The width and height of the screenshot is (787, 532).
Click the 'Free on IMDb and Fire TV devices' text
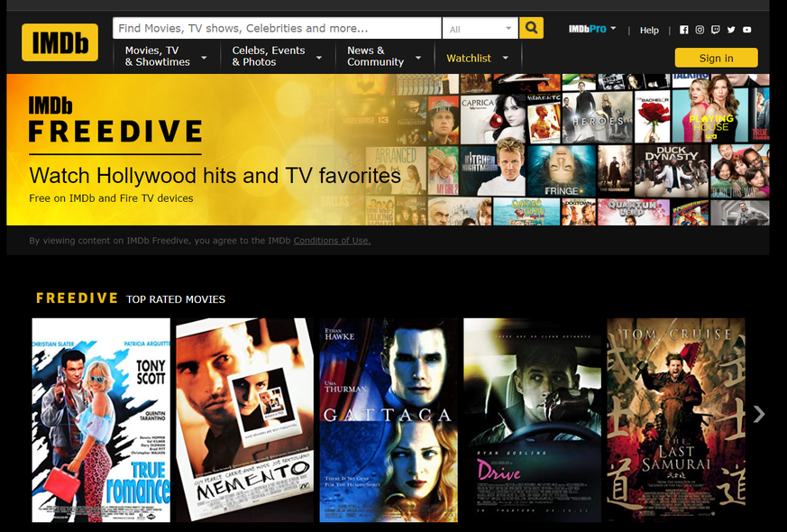[111, 198]
